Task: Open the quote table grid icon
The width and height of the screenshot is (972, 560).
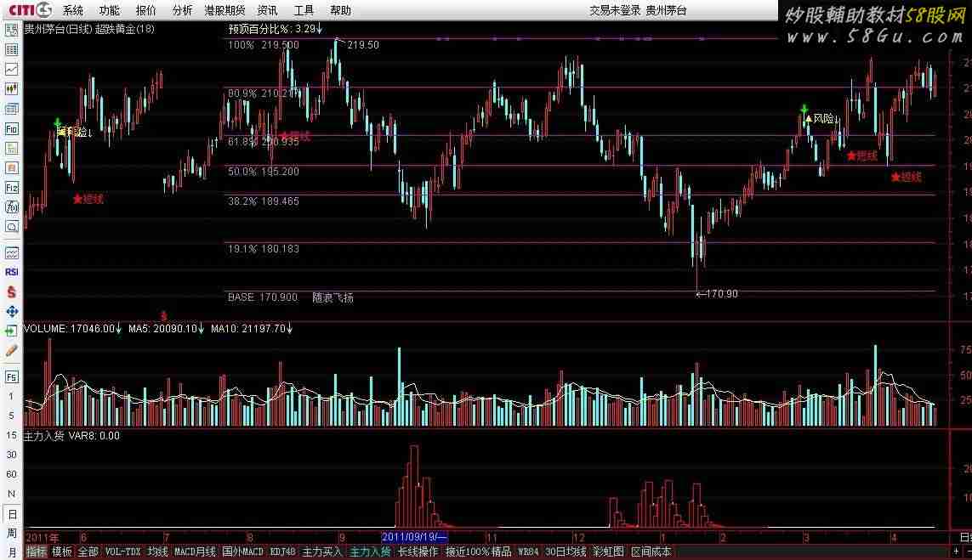Action: (x=12, y=49)
